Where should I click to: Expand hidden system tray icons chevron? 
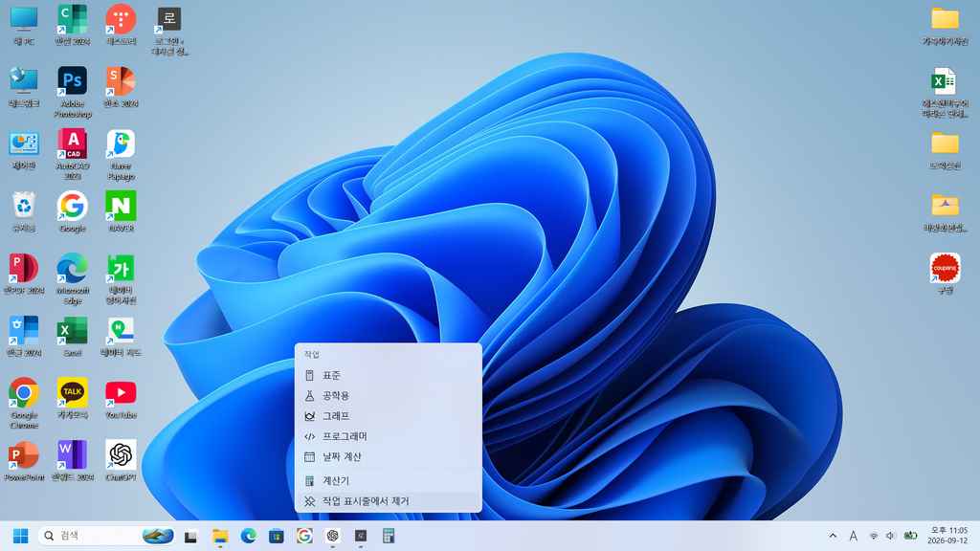(833, 536)
